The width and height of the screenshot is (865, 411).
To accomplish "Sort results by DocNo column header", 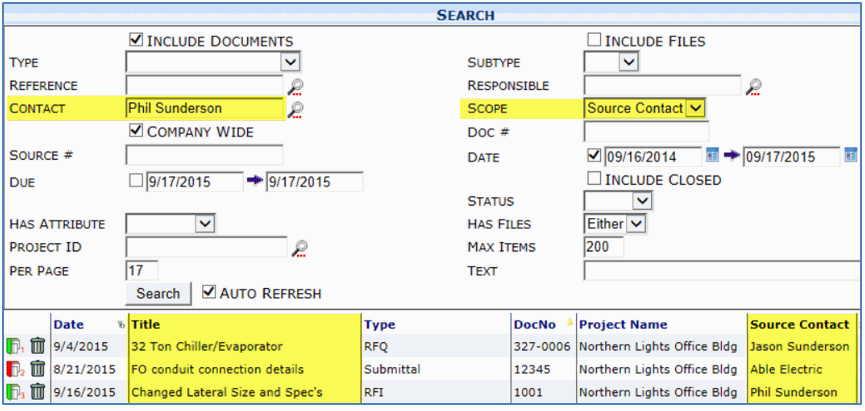I will [x=535, y=325].
